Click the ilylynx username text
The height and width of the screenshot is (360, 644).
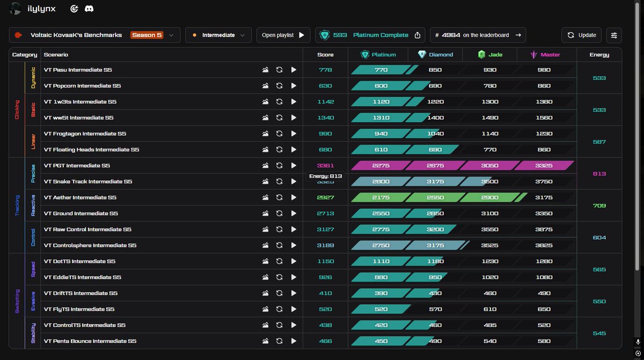coord(42,9)
